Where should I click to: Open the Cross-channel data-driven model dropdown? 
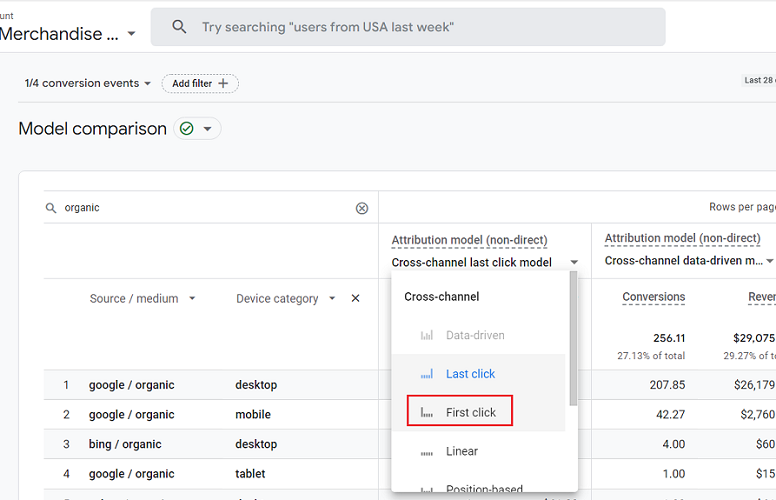(x=689, y=261)
